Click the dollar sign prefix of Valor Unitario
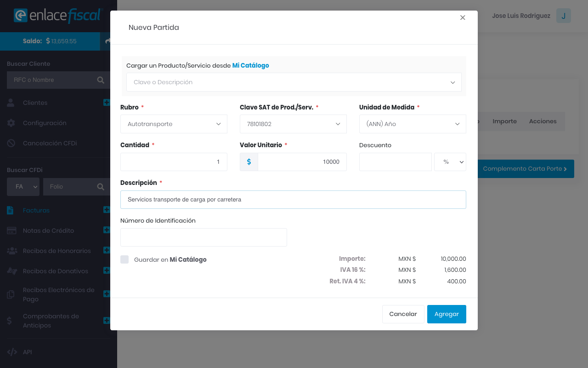The image size is (588, 368). (249, 162)
